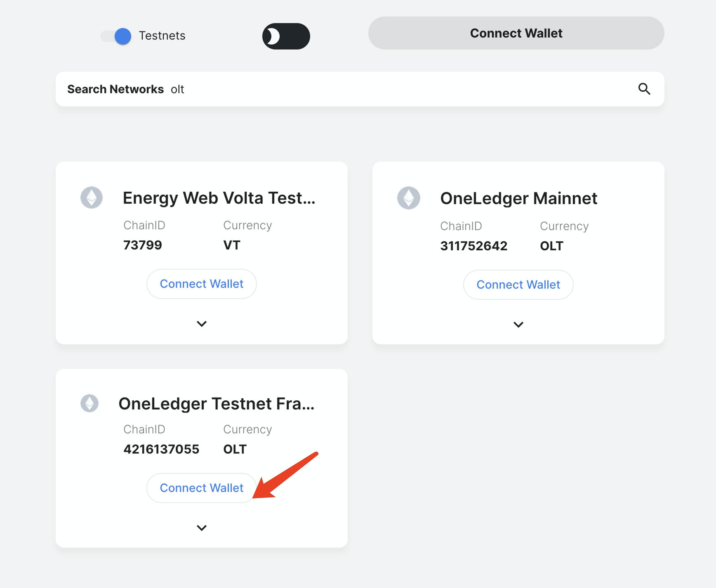This screenshot has height=588, width=716.
Task: Connect wallet to OneLedger Mainnet
Action: 518,285
